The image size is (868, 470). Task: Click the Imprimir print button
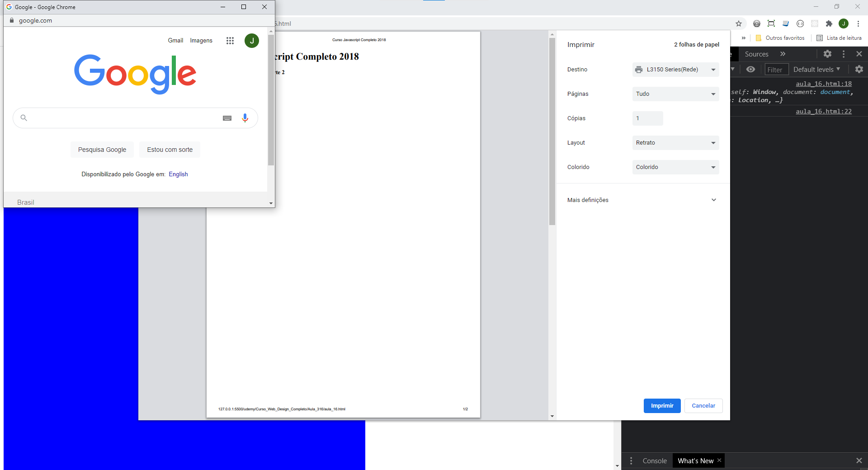click(x=662, y=406)
